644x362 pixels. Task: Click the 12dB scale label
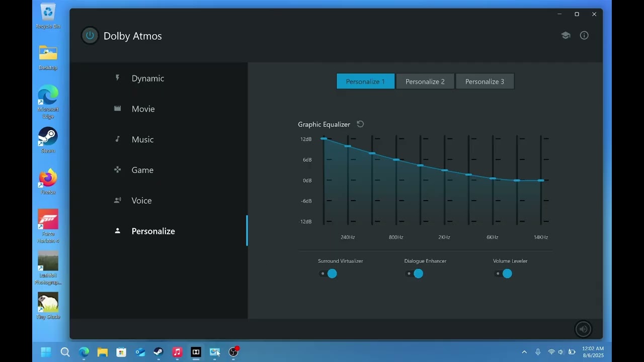306,139
